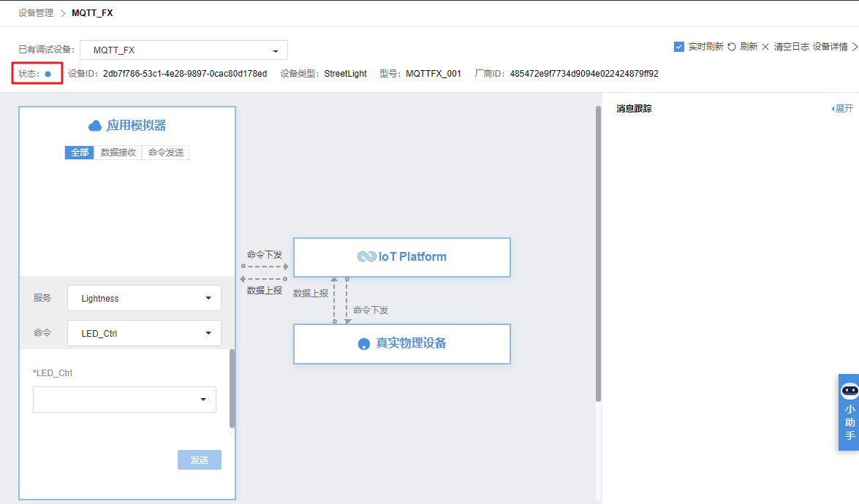
Task: Click the IoT Platform box
Action: [402, 257]
